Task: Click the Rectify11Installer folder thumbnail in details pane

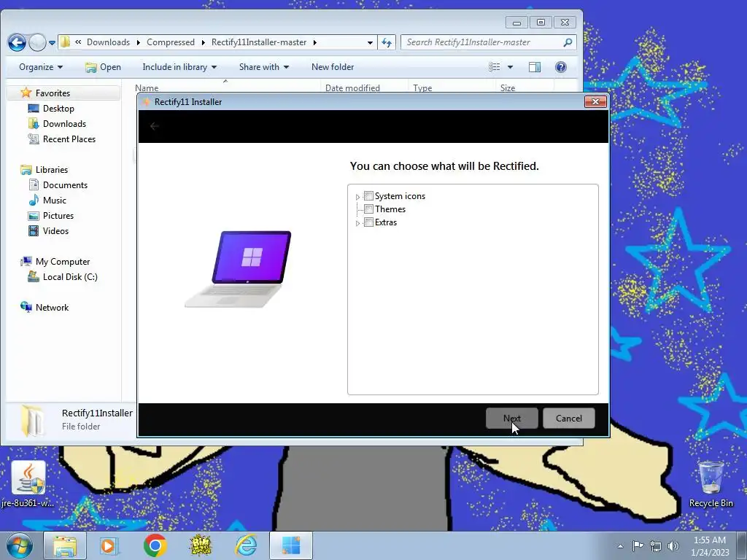Action: 32,421
